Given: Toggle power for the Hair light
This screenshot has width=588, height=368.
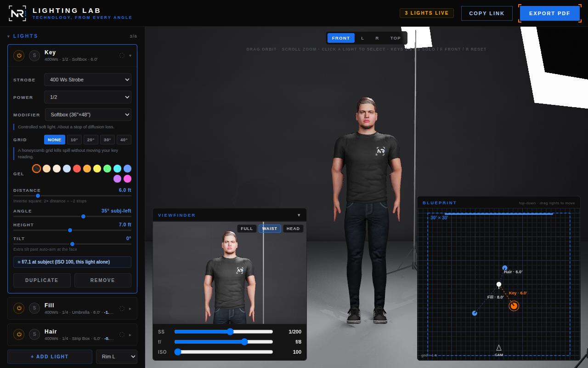Looking at the screenshot, I should click(19, 334).
